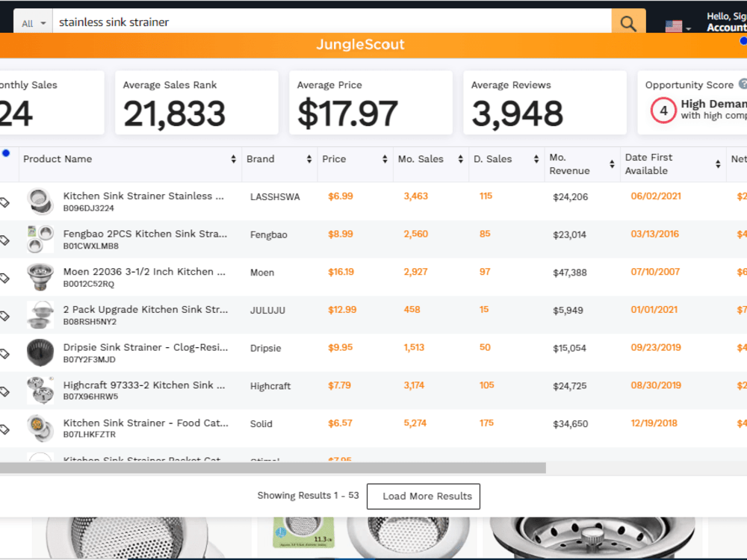Sort by Brand column

tap(309, 159)
